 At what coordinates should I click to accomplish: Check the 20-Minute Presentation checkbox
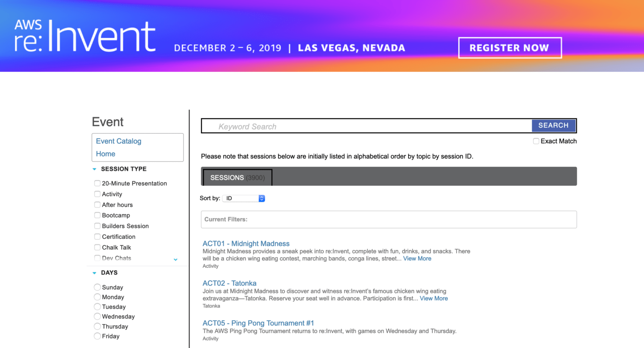click(x=97, y=183)
